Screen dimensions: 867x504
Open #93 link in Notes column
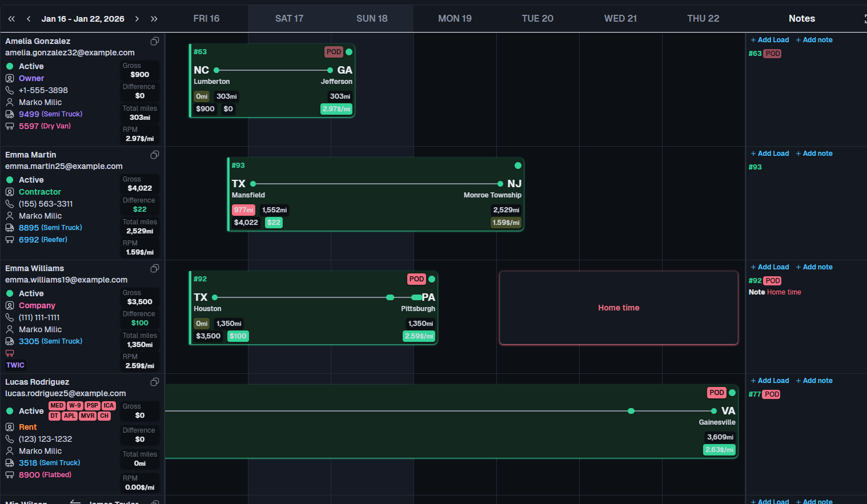coord(755,167)
